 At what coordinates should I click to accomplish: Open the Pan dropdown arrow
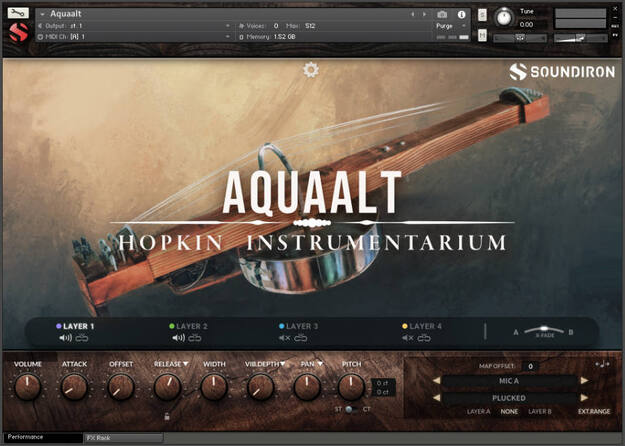(x=320, y=364)
